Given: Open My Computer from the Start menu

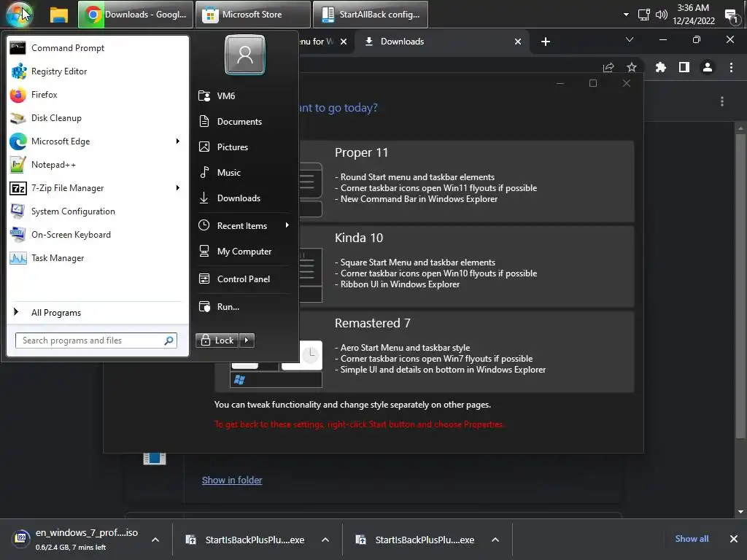Looking at the screenshot, I should coord(244,252).
